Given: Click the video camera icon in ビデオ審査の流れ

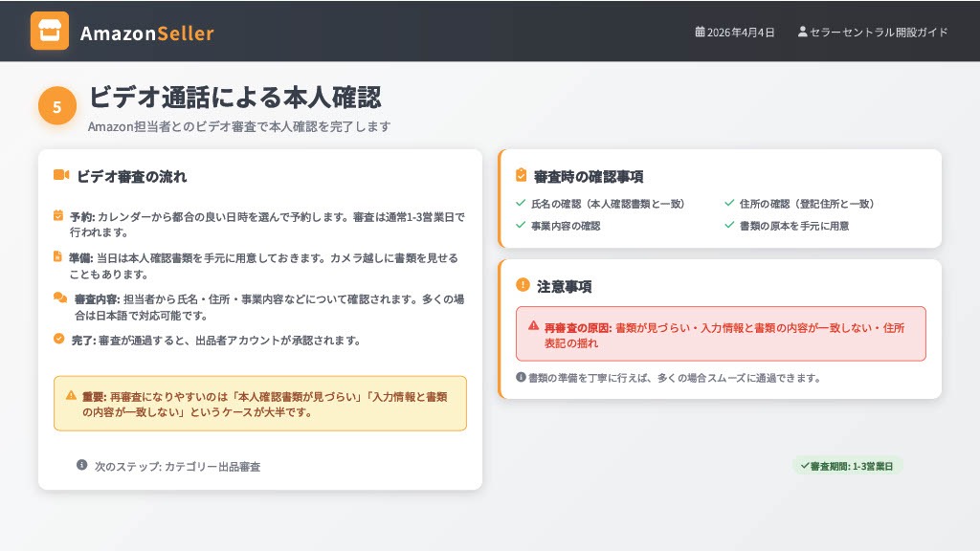Looking at the screenshot, I should [61, 175].
